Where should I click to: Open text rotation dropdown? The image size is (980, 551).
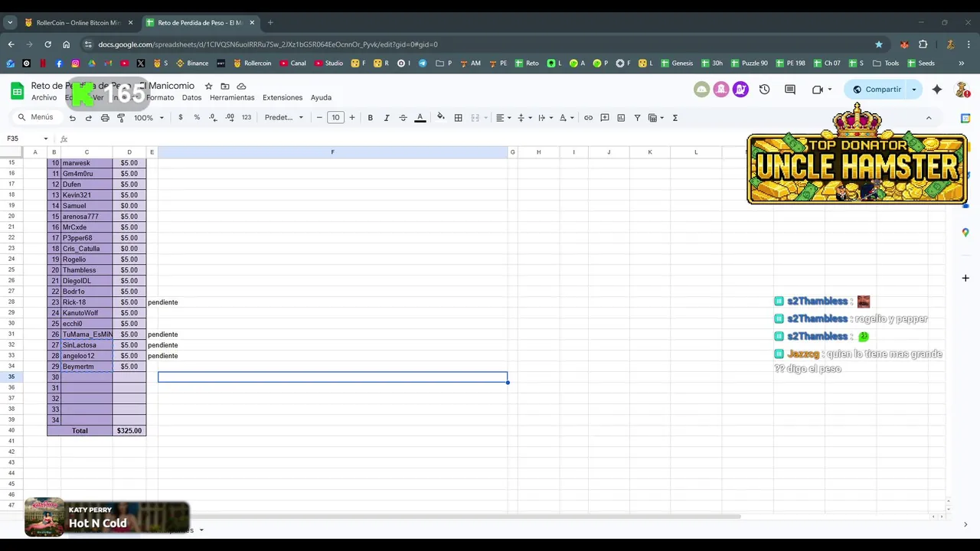[x=566, y=118]
